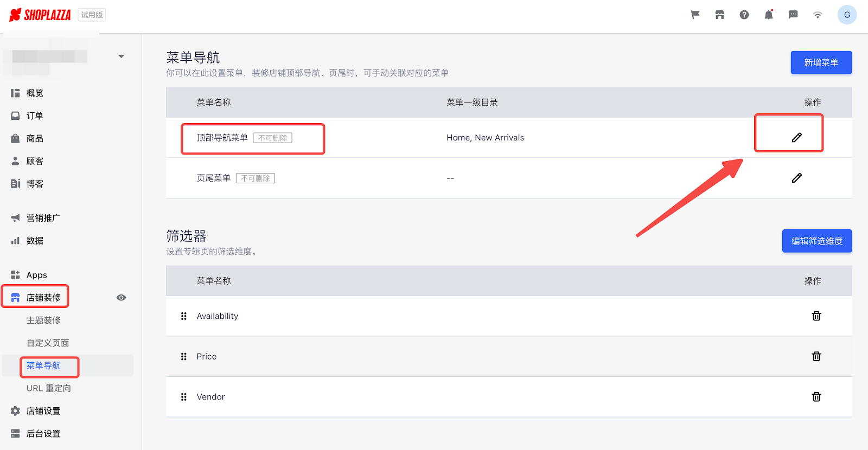Open the storefront icon in header

click(720, 15)
